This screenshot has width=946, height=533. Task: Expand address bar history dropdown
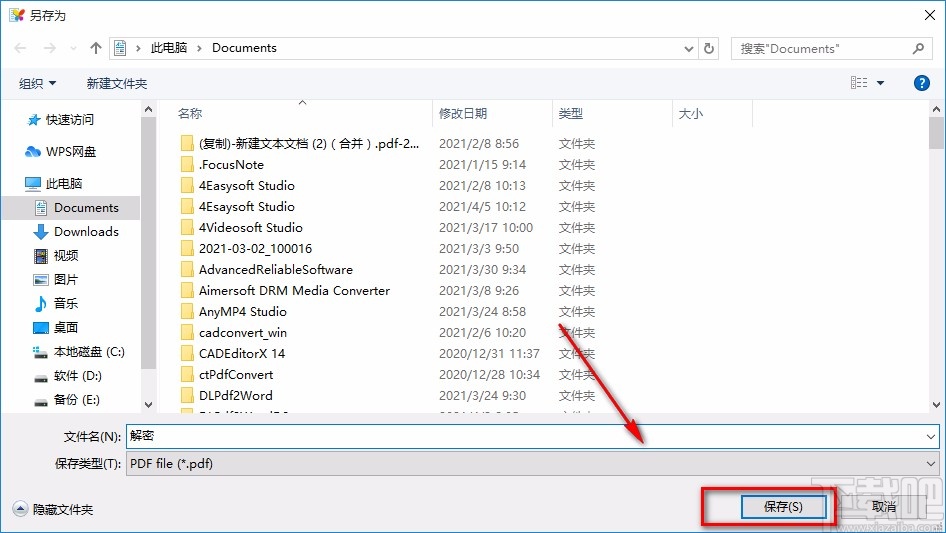[688, 49]
